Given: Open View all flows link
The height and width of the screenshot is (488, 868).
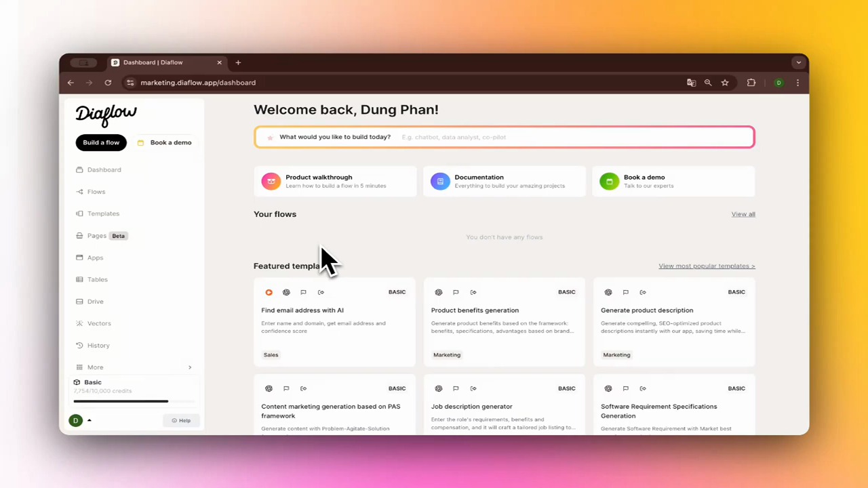Looking at the screenshot, I should coord(743,214).
